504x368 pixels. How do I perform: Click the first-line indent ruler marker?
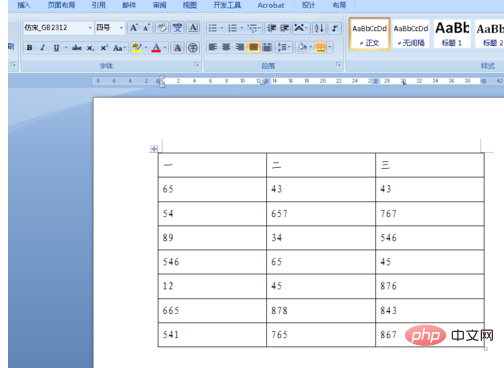click(x=162, y=78)
